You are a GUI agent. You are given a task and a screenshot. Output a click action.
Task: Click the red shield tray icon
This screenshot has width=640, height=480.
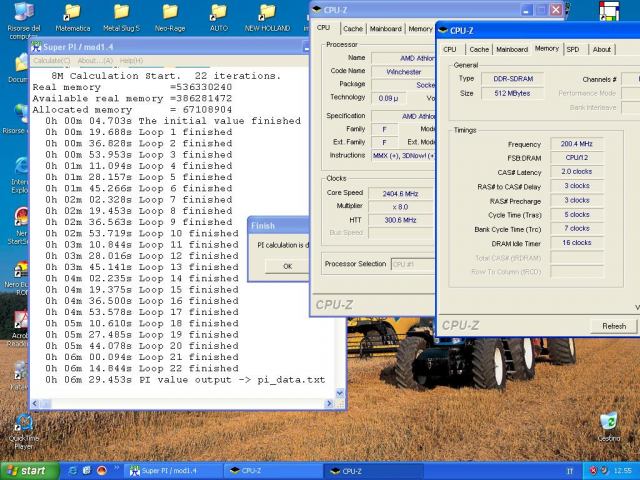point(593,471)
